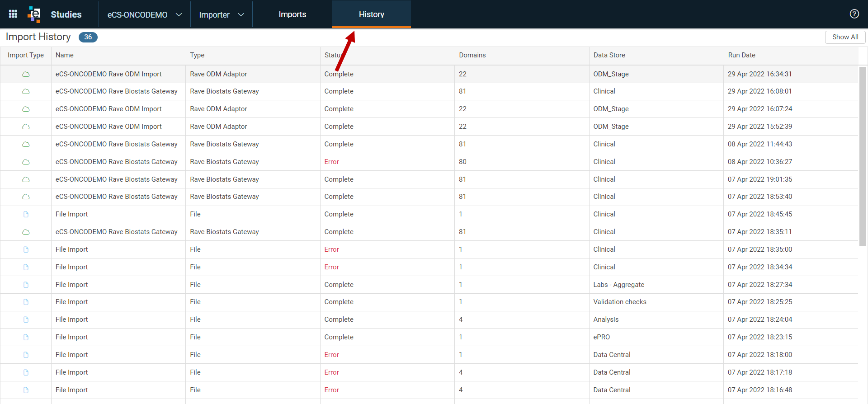The image size is (868, 404).
Task: Select the Validation checks File Import row
Action: click(x=429, y=302)
